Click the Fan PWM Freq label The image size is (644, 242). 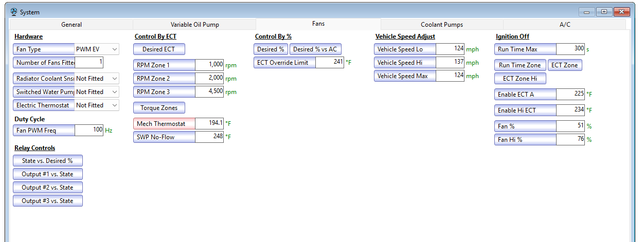pyautogui.click(x=44, y=131)
